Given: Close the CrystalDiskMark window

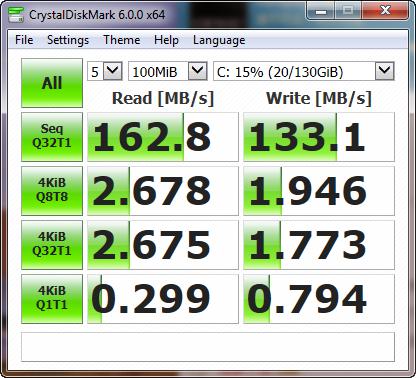Looking at the screenshot, I should pyautogui.click(x=385, y=11).
